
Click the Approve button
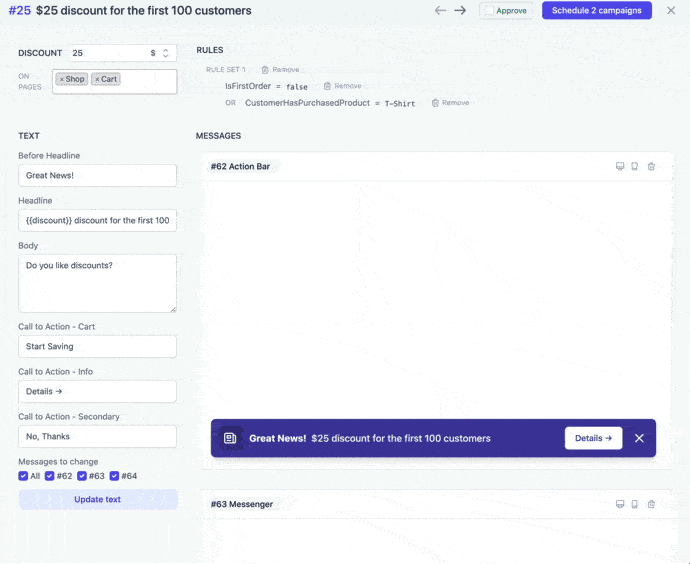(x=506, y=11)
